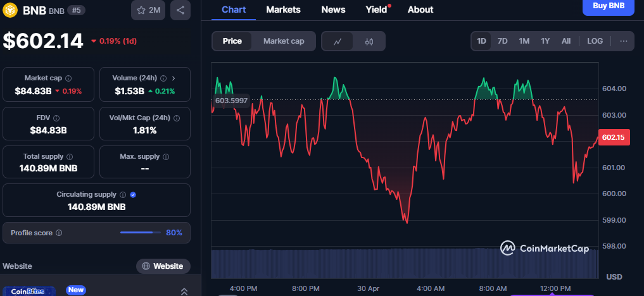
Task: Select the 1M time range
Action: pyautogui.click(x=524, y=41)
